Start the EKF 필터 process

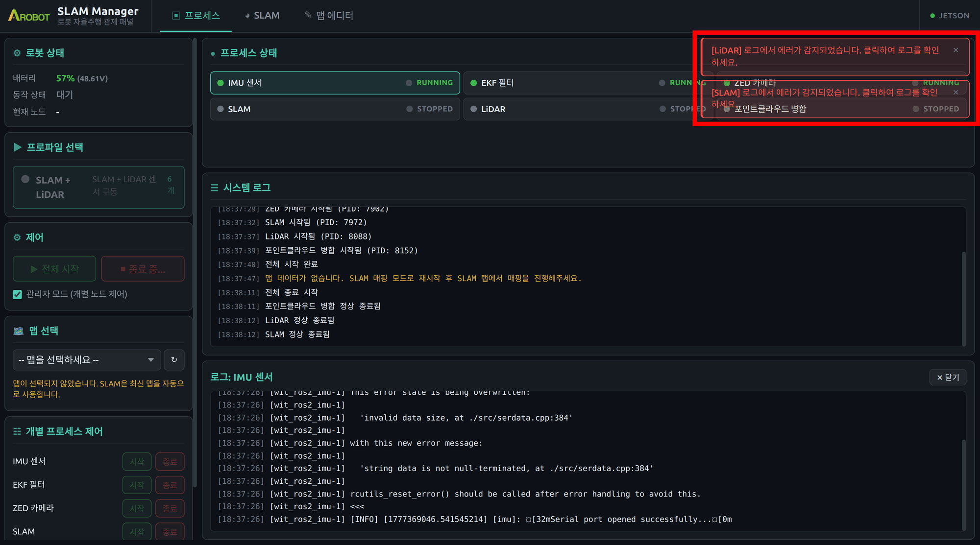click(x=137, y=485)
